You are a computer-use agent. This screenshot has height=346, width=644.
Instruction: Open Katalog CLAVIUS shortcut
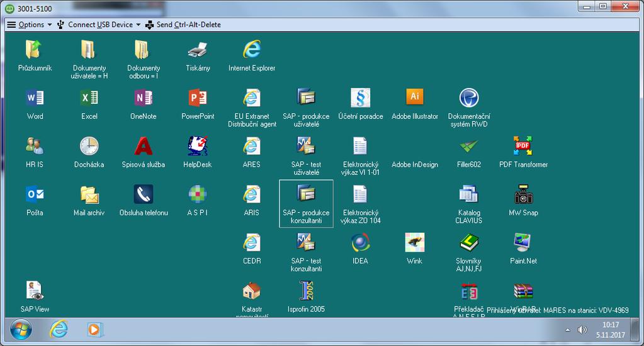[468, 194]
